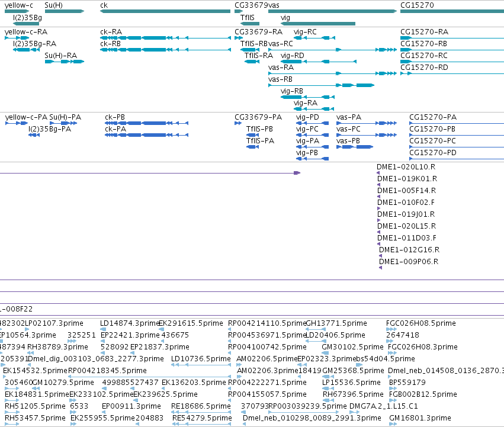Image resolution: width=504 pixels, height=427 pixels.
Task: Select the TfIIS-RB label
Action: [254, 44]
